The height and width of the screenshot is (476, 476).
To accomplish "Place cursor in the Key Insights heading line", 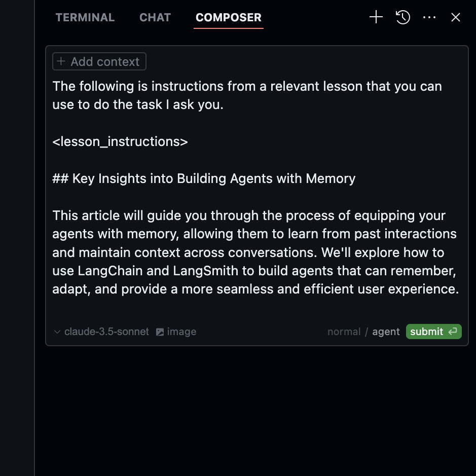I will [x=204, y=178].
